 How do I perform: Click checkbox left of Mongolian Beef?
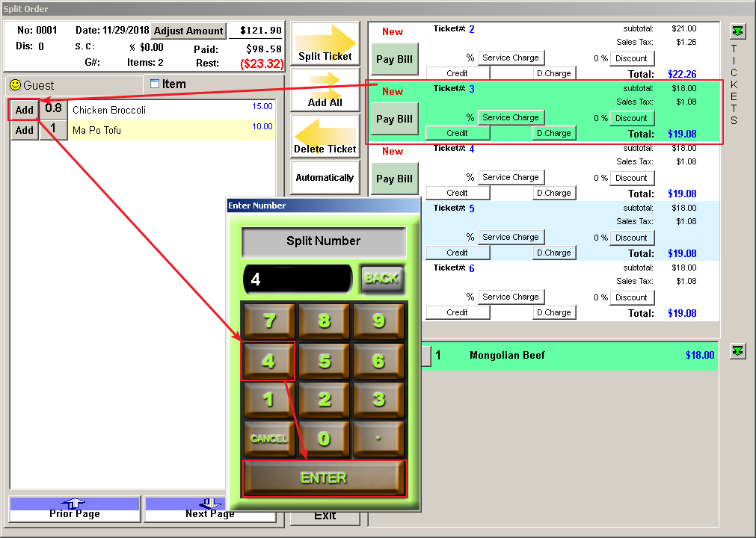pos(426,356)
